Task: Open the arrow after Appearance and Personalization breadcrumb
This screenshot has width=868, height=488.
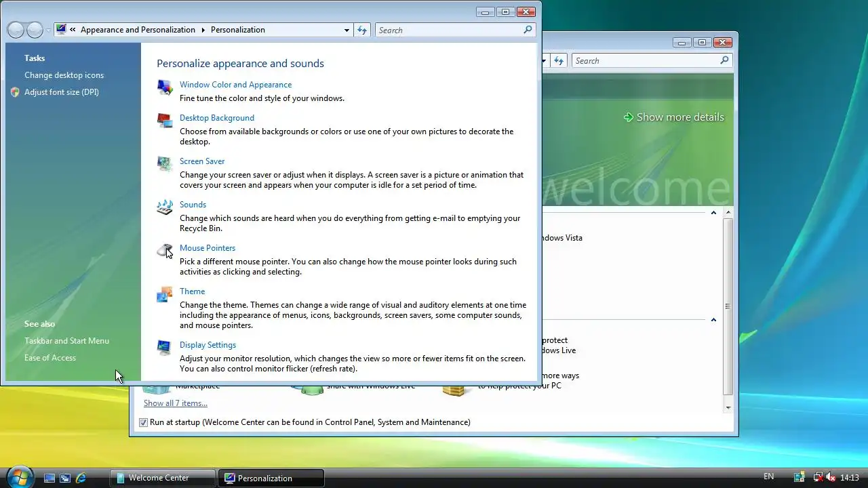Action: pyautogui.click(x=202, y=30)
